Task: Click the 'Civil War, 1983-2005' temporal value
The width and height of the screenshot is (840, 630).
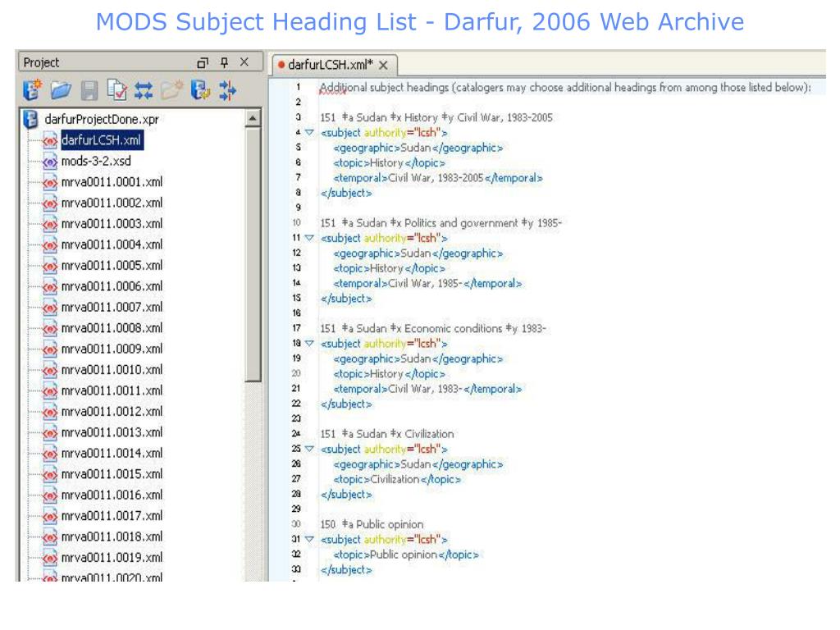Action: 436,178
